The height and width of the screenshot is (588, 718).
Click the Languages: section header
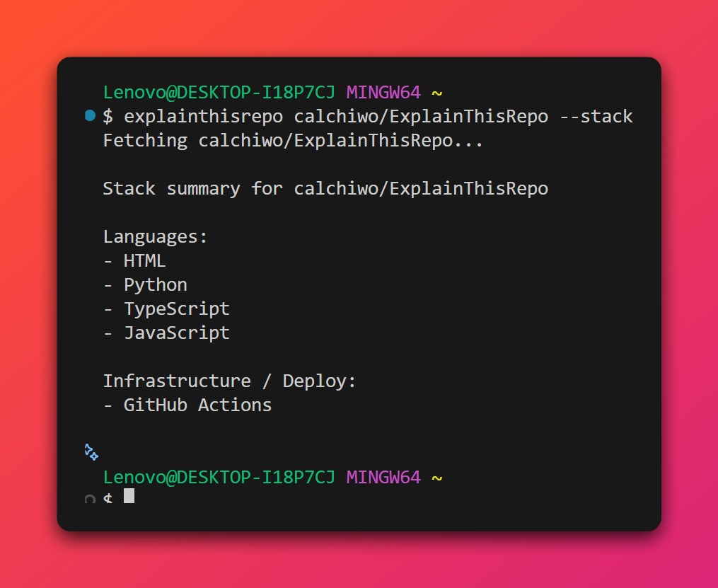(x=155, y=236)
